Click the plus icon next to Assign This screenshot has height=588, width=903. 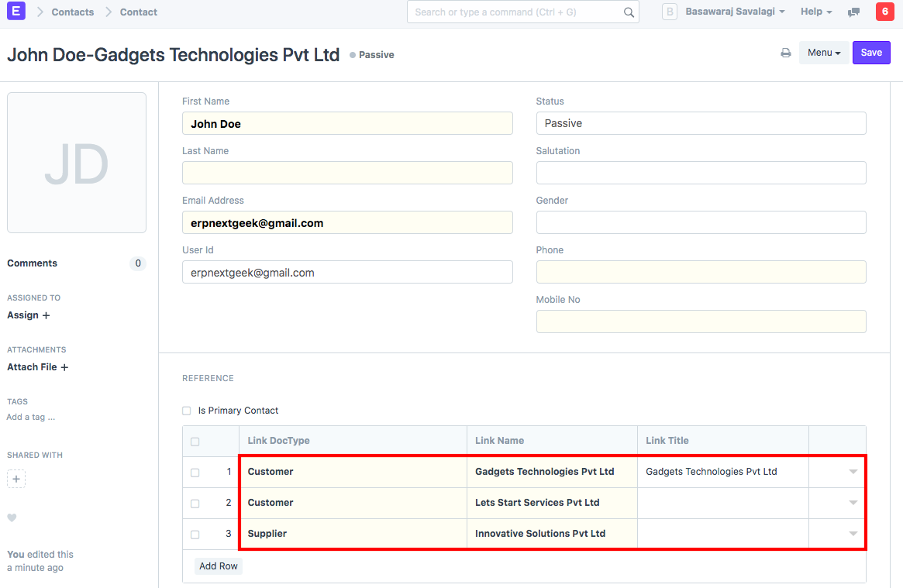pyautogui.click(x=46, y=315)
